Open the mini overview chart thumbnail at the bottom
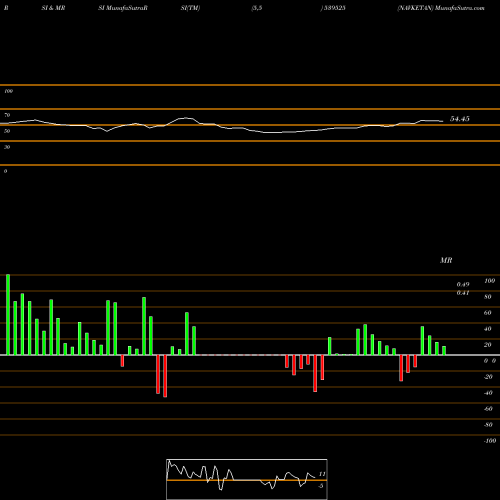This screenshot has height=500, width=500. (x=247, y=479)
